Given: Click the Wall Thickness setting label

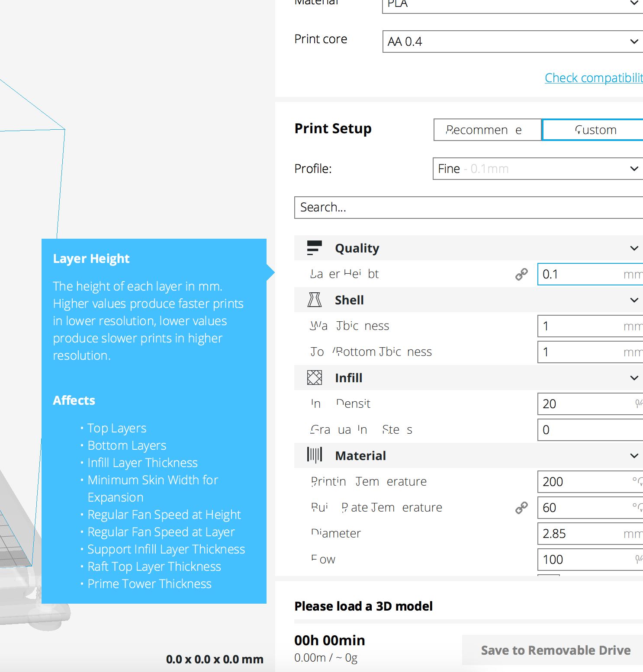Looking at the screenshot, I should (x=350, y=326).
